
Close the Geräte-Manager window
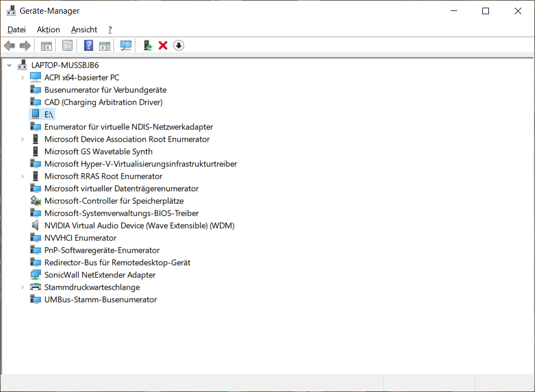[x=518, y=11]
